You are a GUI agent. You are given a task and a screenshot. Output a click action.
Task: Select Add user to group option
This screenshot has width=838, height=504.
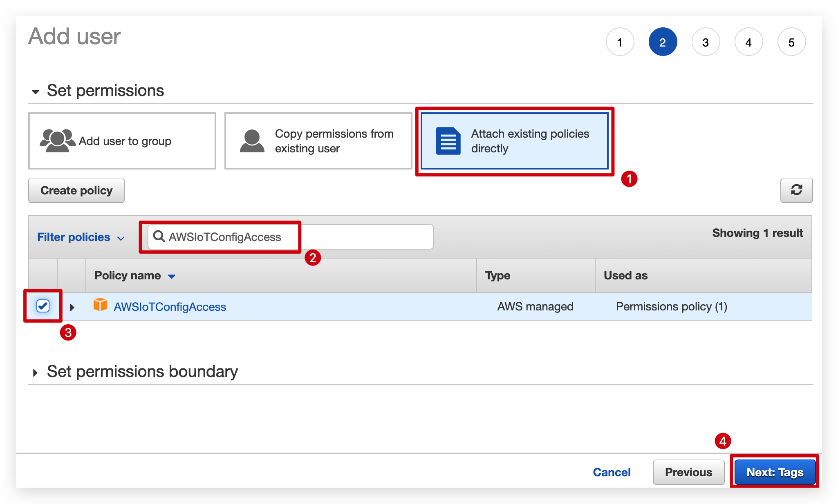[122, 141]
